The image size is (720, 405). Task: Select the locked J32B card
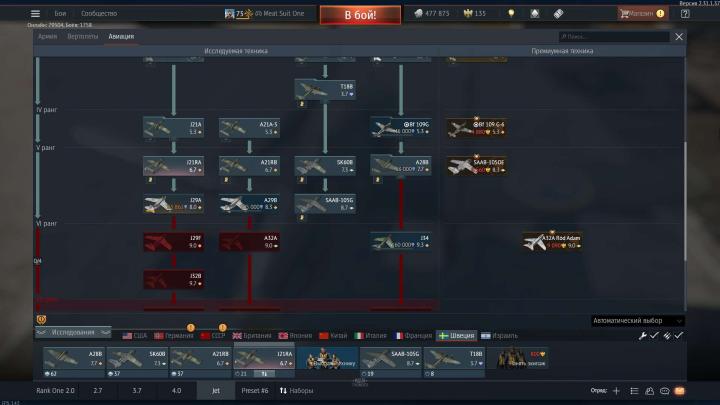click(x=174, y=280)
